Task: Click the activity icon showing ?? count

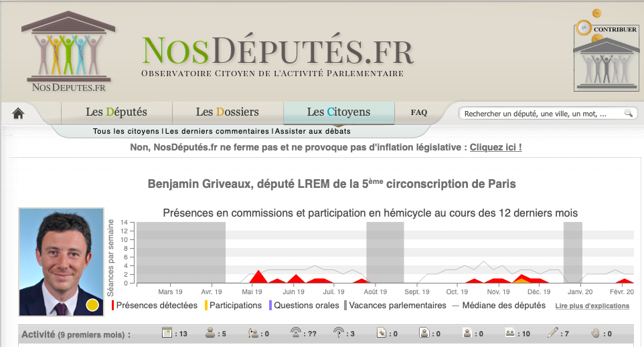Action: pos(296,333)
